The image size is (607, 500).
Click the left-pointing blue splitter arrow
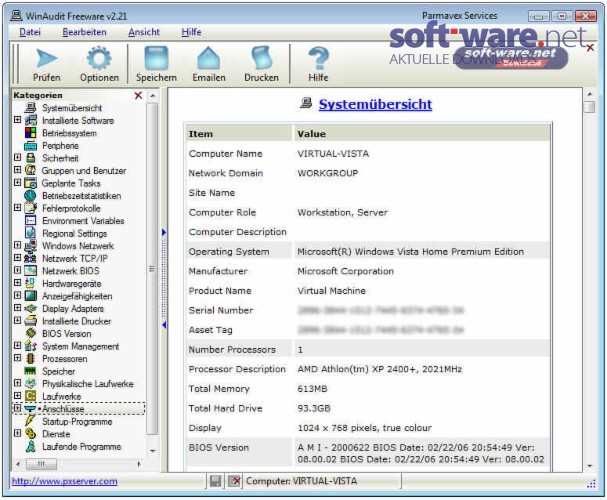click(x=164, y=325)
